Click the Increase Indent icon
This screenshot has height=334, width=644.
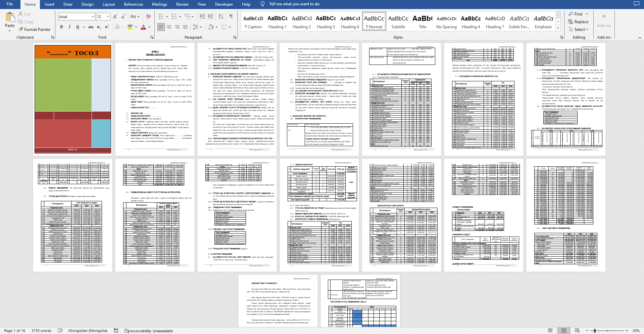coord(210,16)
